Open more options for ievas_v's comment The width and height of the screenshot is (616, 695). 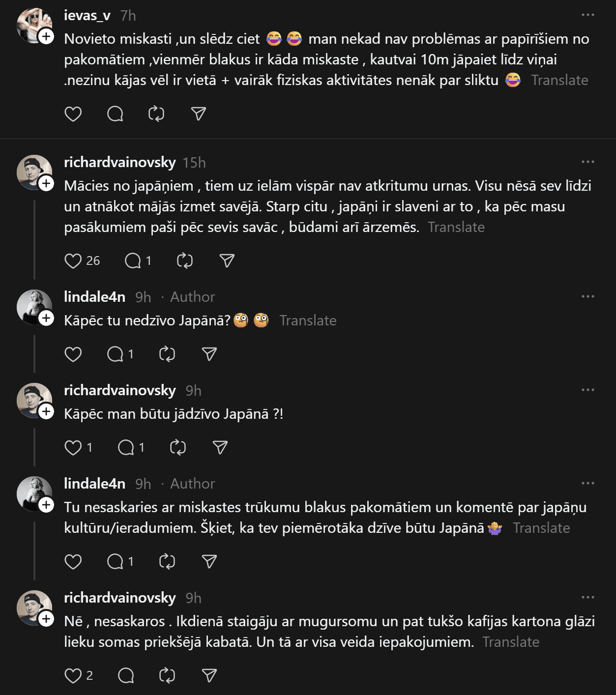coord(588,15)
